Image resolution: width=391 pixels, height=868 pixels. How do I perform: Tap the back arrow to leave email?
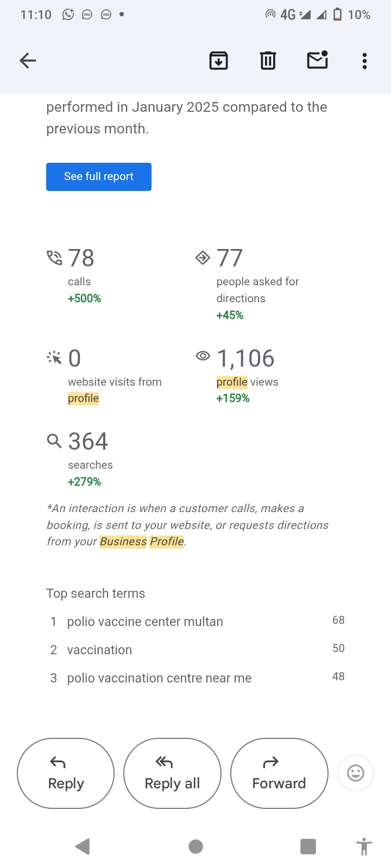click(28, 61)
